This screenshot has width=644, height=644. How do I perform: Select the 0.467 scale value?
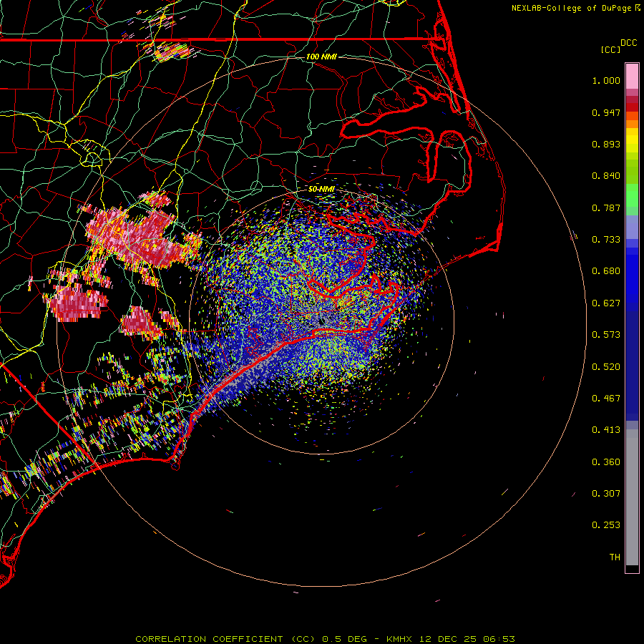[606, 399]
